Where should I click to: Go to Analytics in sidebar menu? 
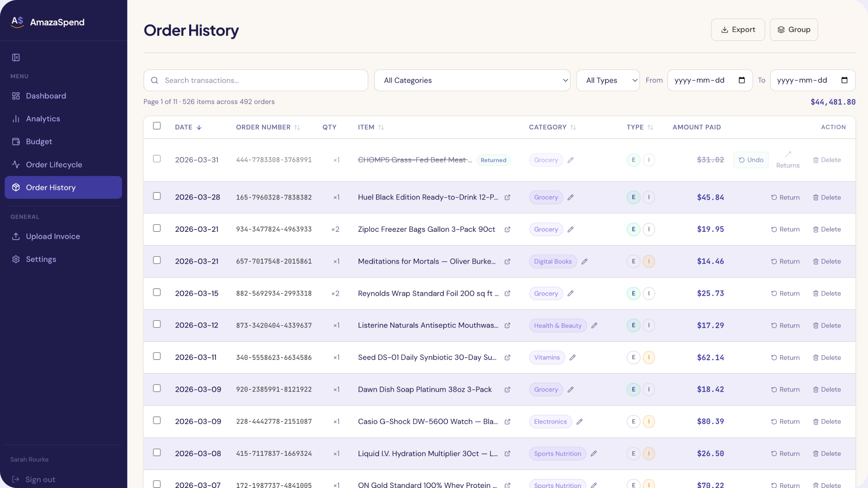[x=43, y=119]
